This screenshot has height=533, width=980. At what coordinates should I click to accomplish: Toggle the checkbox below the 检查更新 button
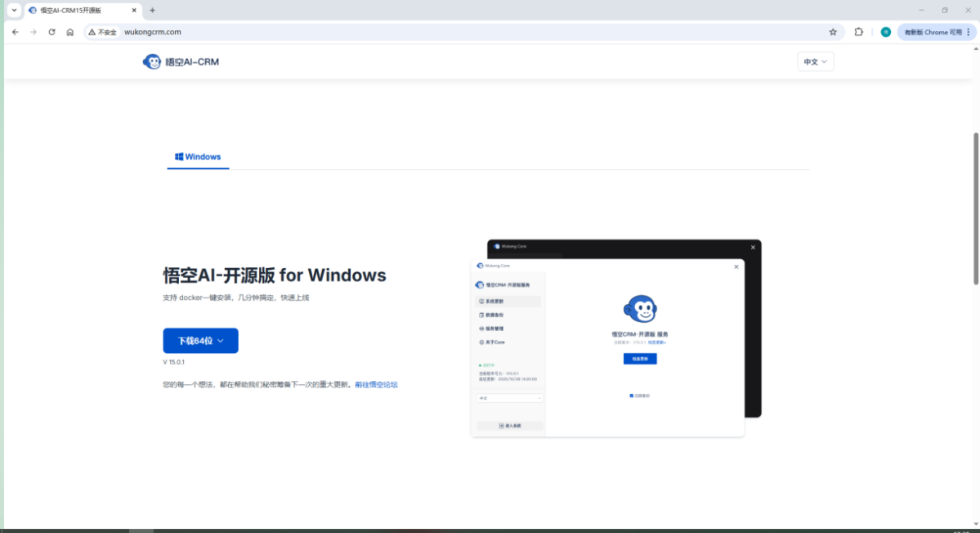click(631, 396)
